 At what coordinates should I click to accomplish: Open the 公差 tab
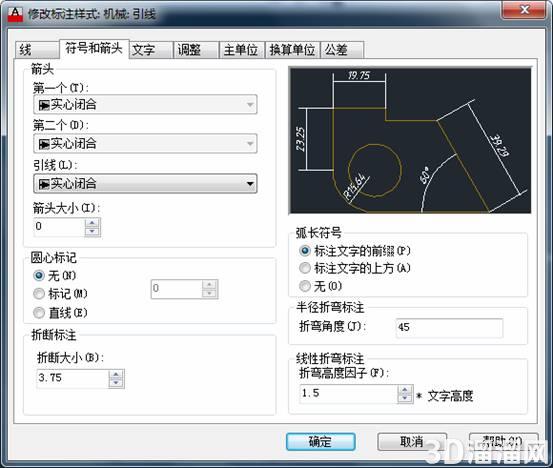(342, 50)
